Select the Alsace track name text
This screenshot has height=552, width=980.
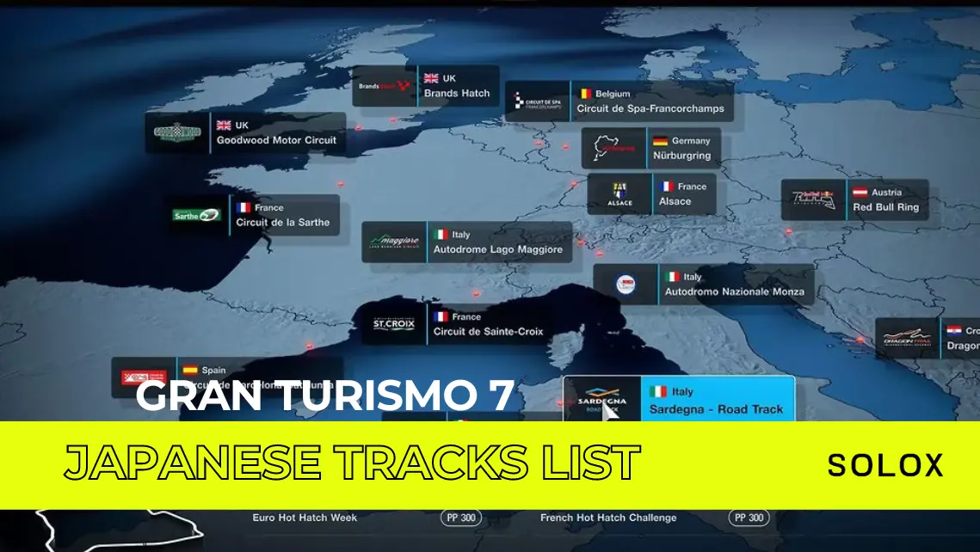(x=675, y=201)
